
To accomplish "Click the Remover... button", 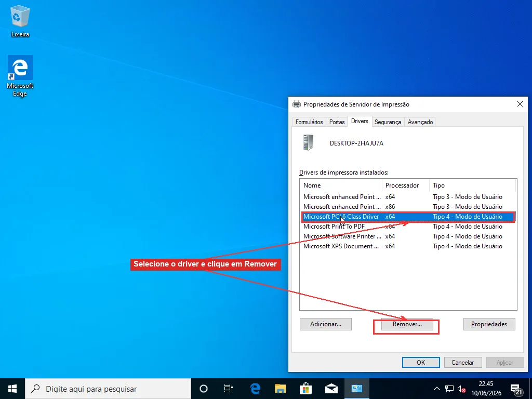I will (407, 324).
